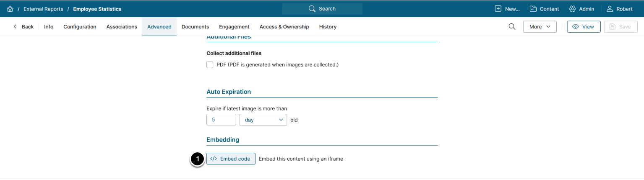This screenshot has height=180, width=644.
Task: Open the Content folder menu
Action: pos(544,9)
